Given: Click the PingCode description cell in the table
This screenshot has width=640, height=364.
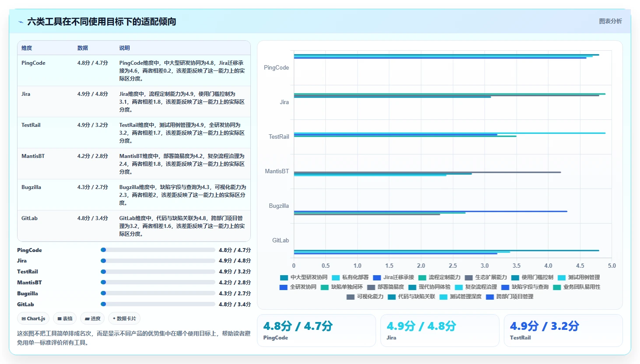Looking at the screenshot, I should 182,71.
